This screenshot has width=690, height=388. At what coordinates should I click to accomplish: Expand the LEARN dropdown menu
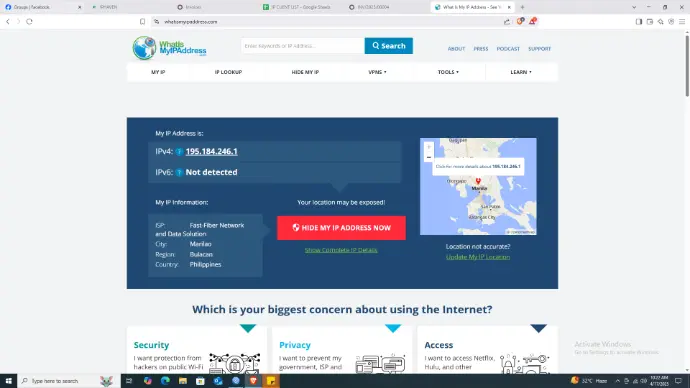click(521, 72)
